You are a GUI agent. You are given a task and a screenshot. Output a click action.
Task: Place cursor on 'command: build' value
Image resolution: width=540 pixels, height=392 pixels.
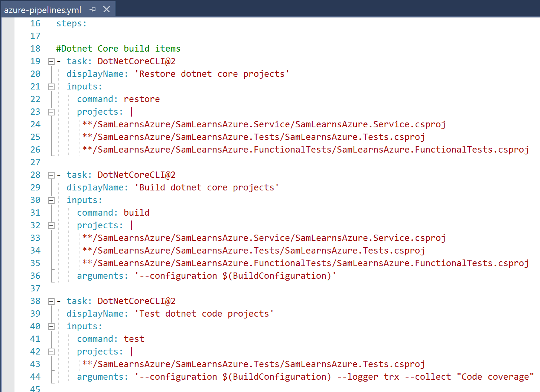click(x=136, y=213)
